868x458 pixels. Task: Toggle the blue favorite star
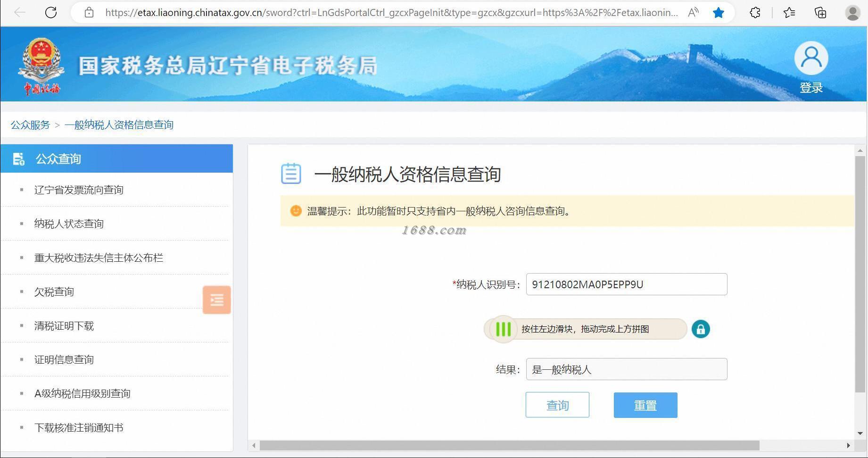719,13
